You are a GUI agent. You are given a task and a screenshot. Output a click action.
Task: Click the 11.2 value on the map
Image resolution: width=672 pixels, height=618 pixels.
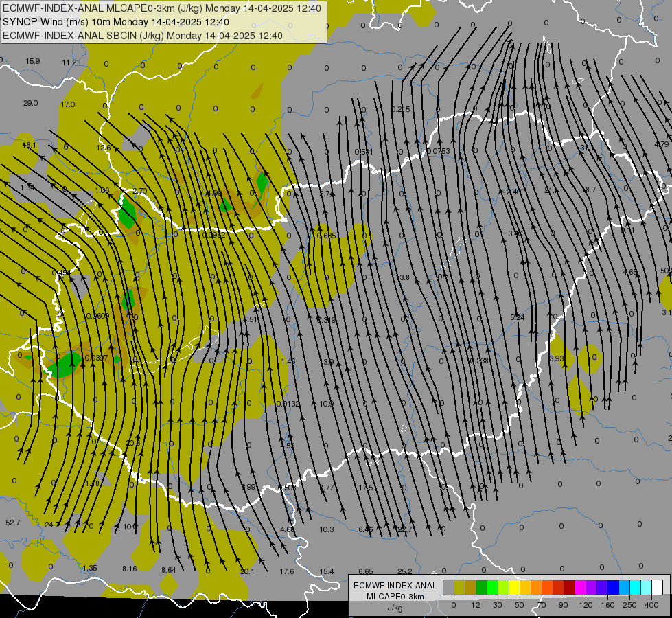[69, 62]
